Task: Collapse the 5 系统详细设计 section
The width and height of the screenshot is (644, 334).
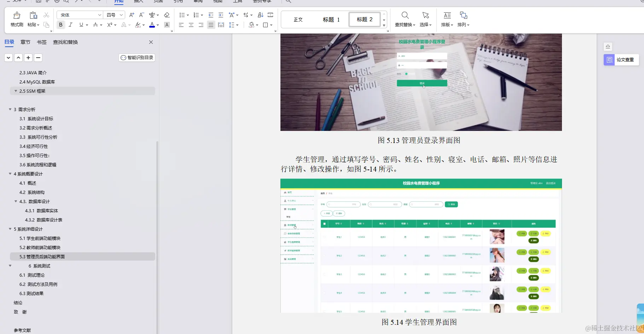Action: coord(10,229)
